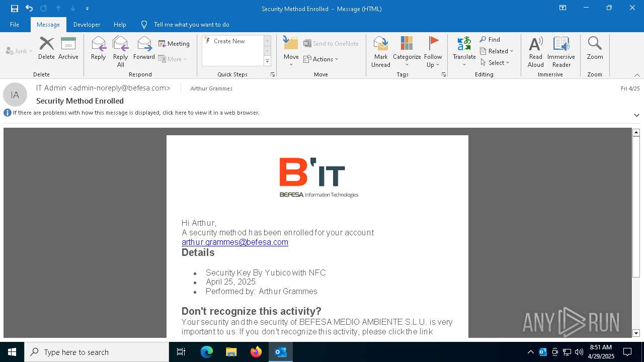This screenshot has width=644, height=362.
Task: Open the Categorize color menu
Action: pos(407,52)
